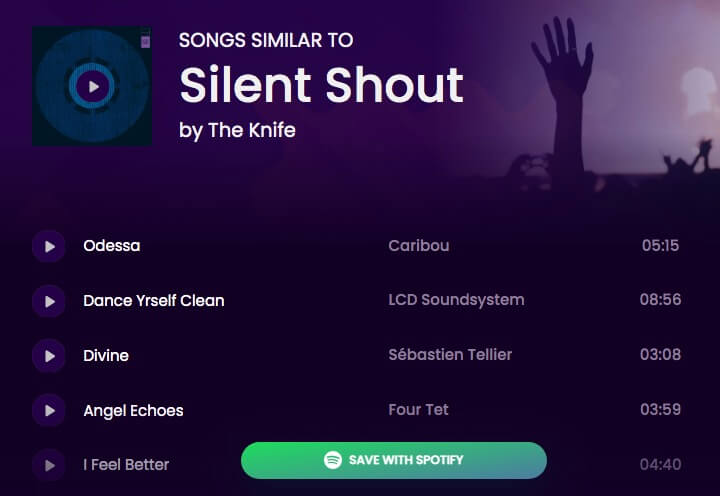Play Dance Yrself Clean track

click(49, 301)
